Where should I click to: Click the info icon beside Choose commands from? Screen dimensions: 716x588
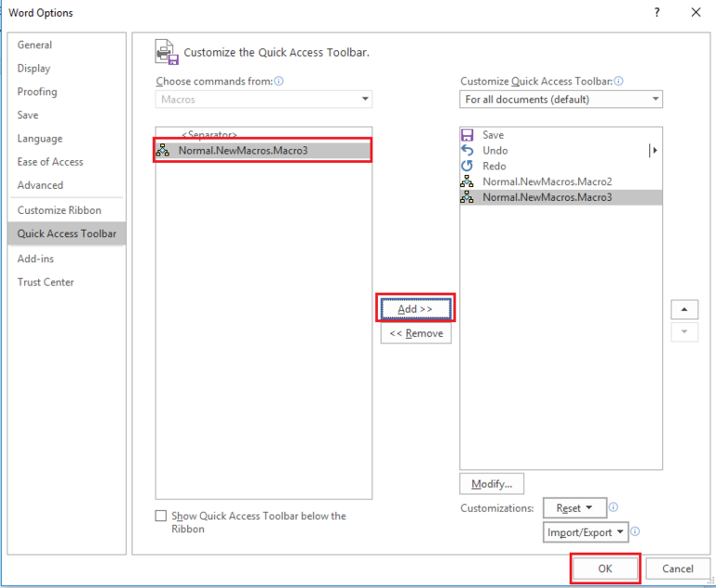tap(278, 81)
